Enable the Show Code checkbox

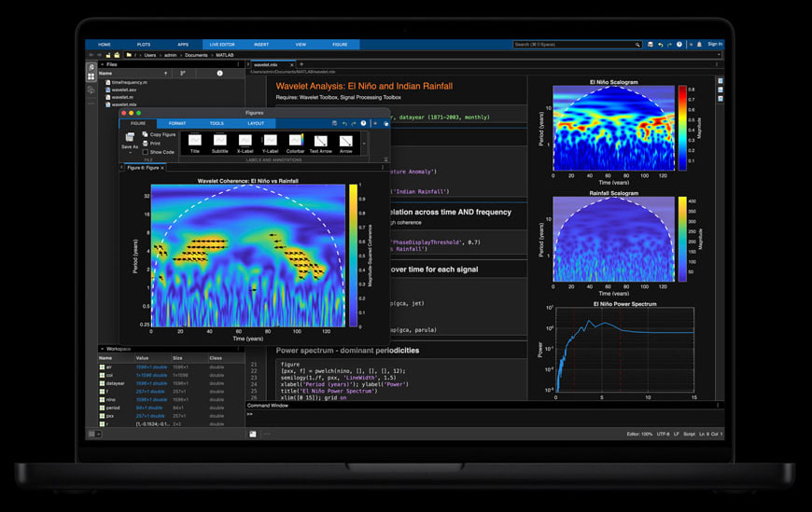click(146, 152)
